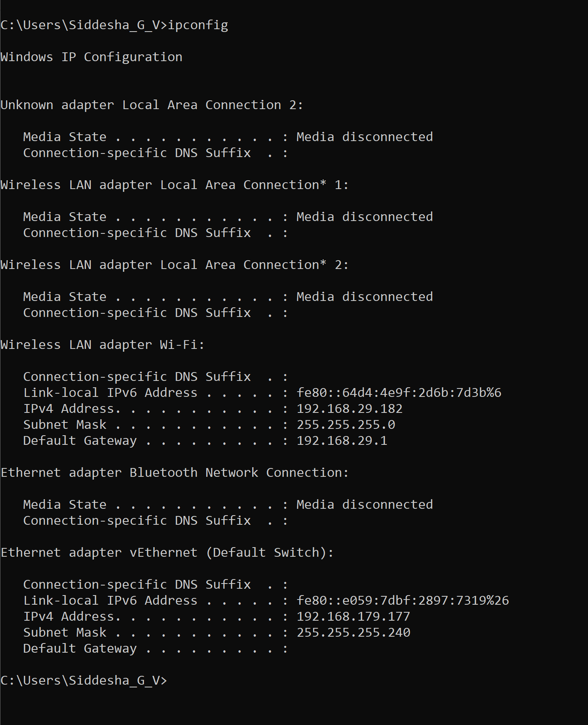Click the Wireless LAN adapter Wi-Fi header
Viewport: 588px width, 725px height.
click(102, 345)
